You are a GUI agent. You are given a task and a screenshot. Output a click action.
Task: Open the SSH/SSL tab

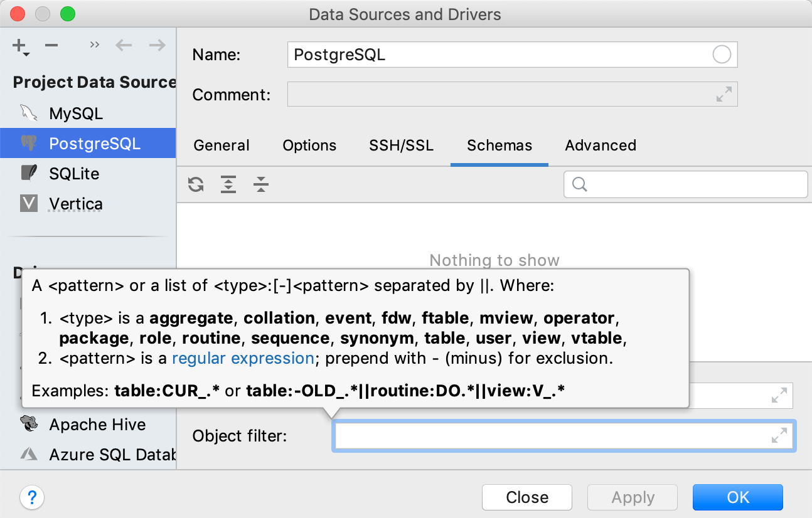coord(401,145)
